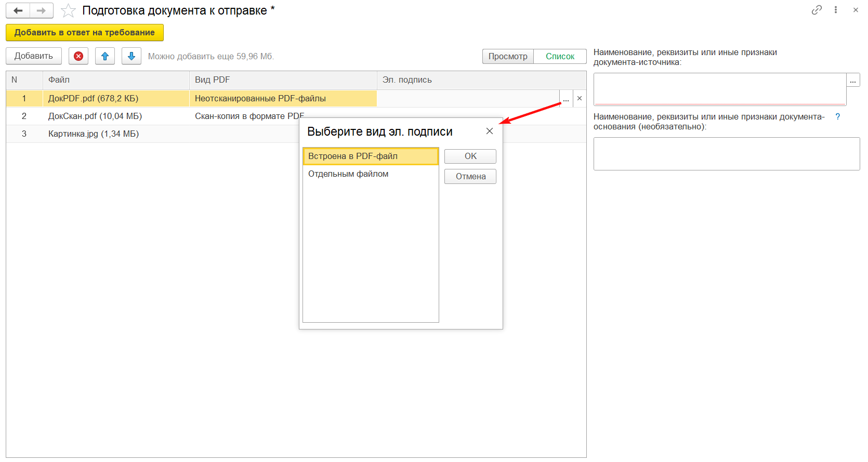The width and height of the screenshot is (868, 462).
Task: Click the Файл column header
Action: (x=116, y=80)
